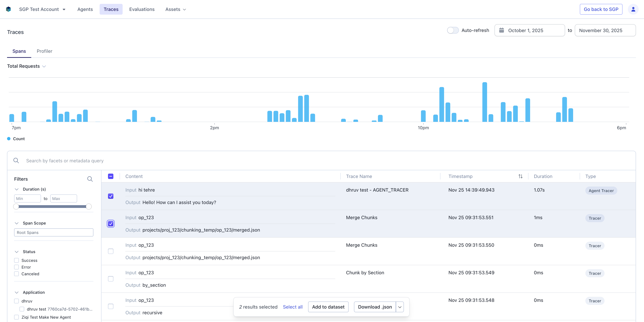Click the user profile avatar icon

tap(633, 9)
